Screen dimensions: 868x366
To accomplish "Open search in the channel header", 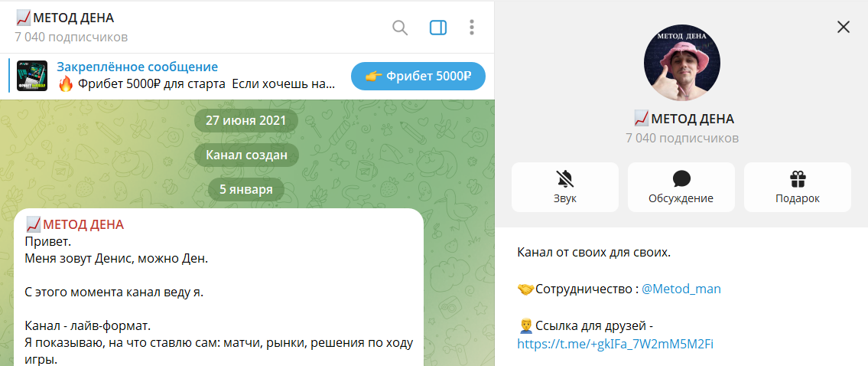I will [x=400, y=27].
